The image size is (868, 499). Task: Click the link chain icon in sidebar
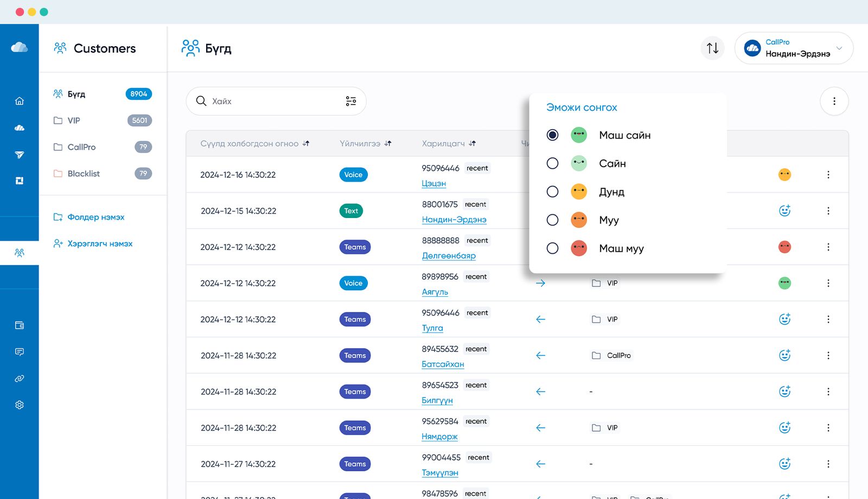20,378
